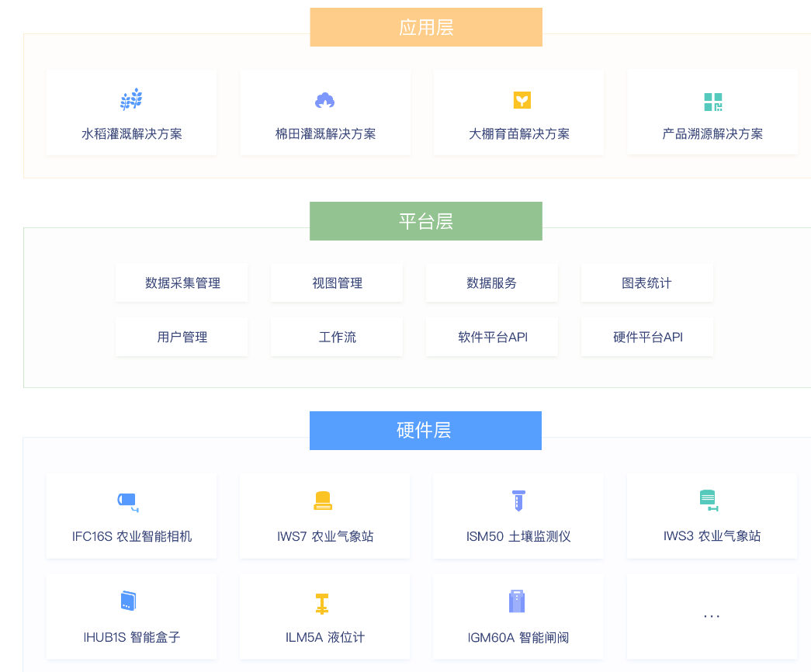Click the ellipsis more-hardware card
The width and height of the screenshot is (811, 672).
[712, 617]
